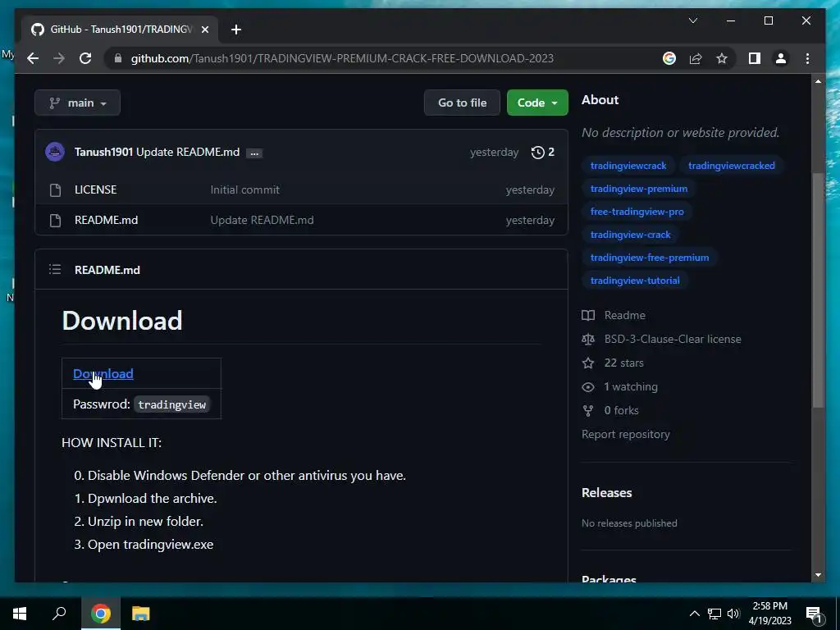Screen dimensions: 840x630
Task: Open Windows taskbar search
Action: click(59, 614)
